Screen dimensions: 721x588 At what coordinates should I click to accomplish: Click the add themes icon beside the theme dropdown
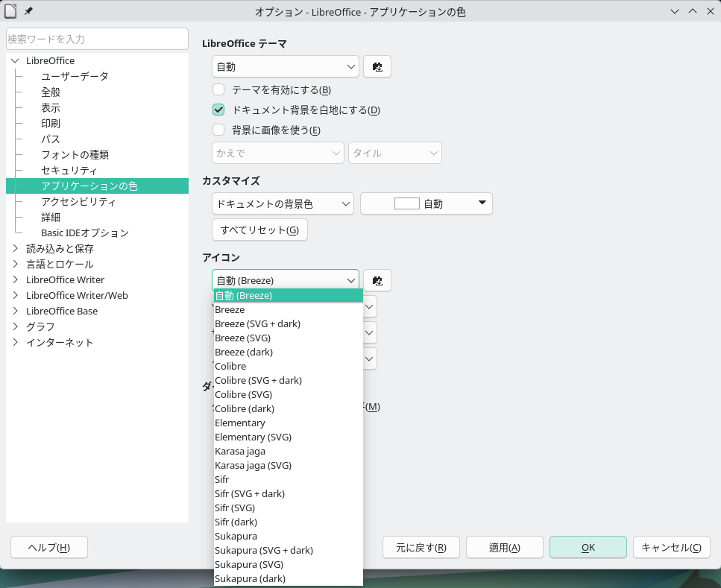coord(377,67)
